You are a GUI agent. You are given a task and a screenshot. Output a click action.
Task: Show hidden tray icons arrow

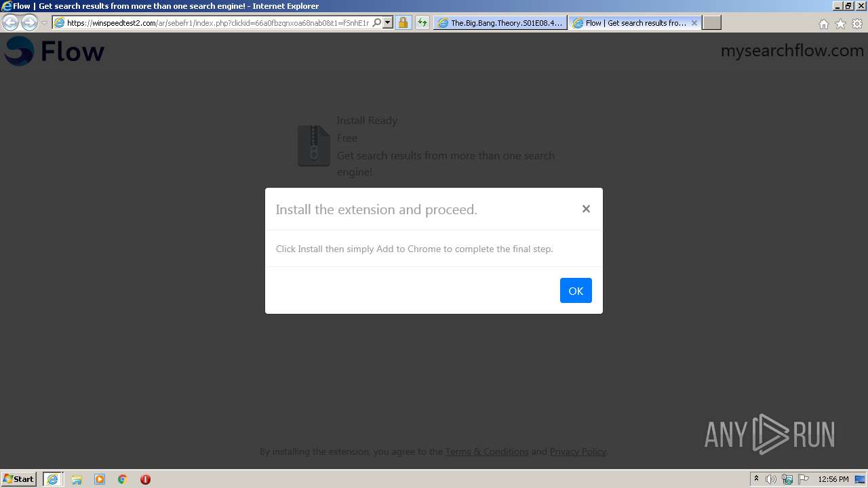tap(756, 479)
